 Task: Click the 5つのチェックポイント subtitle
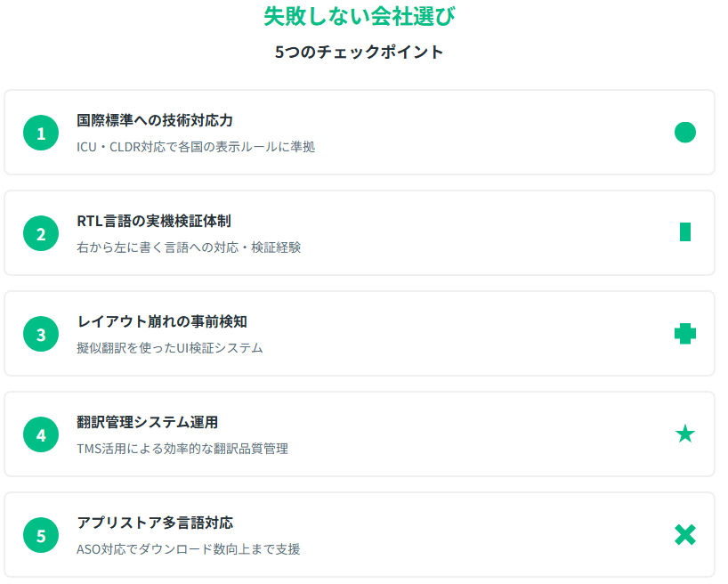point(360,52)
